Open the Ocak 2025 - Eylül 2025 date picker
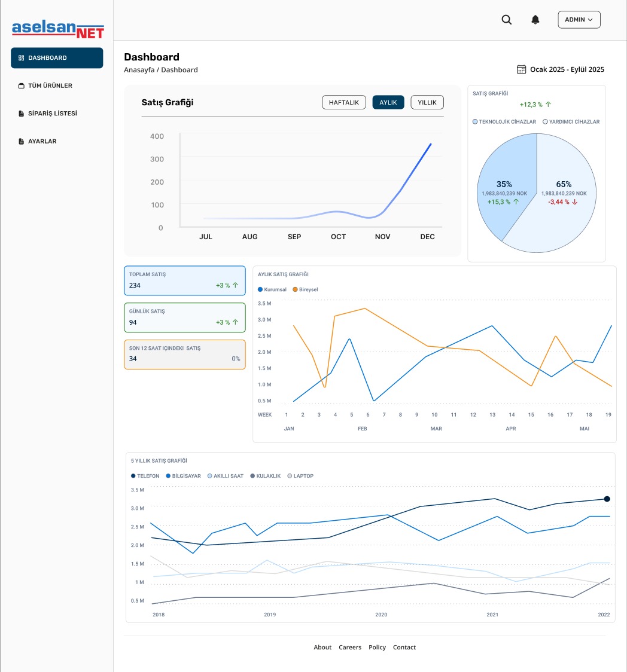This screenshot has width=627, height=672. point(567,69)
